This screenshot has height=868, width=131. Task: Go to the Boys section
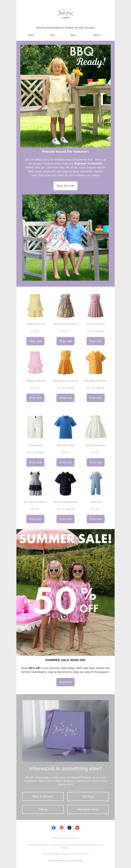click(73, 35)
